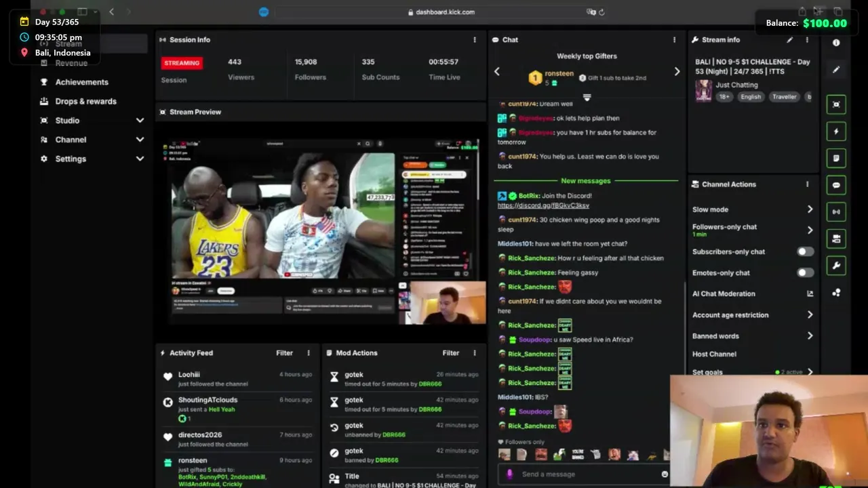Click the pencil icon in right toolbar

pos(836,69)
